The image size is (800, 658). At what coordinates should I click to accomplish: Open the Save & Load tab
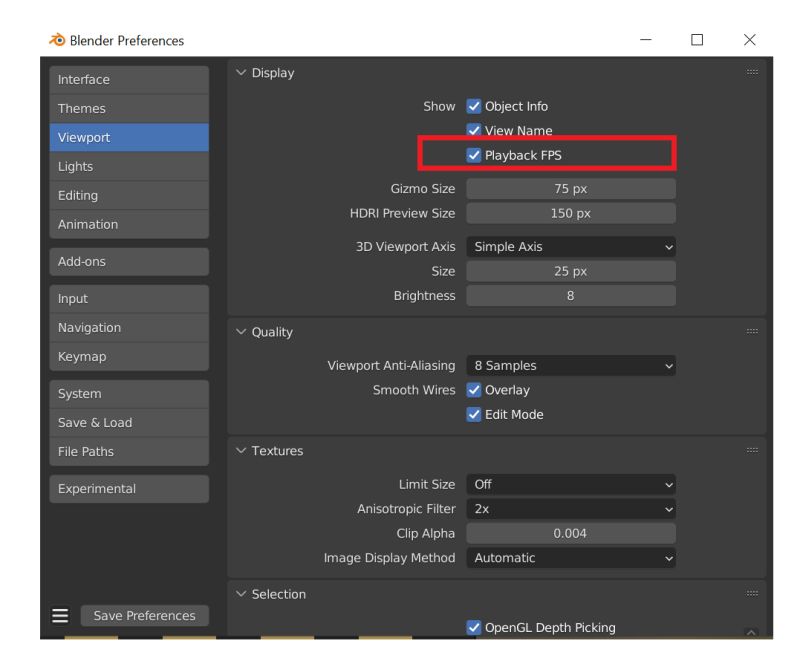click(129, 423)
